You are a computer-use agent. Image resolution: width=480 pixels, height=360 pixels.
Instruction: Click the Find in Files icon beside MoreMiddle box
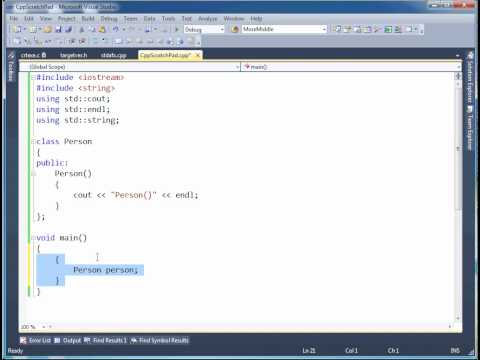[235, 29]
